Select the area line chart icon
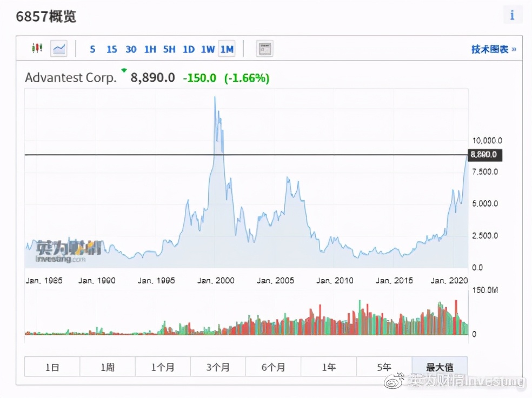532x398 pixels. pyautogui.click(x=58, y=49)
